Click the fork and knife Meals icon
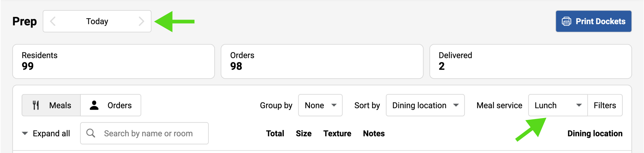 point(36,105)
